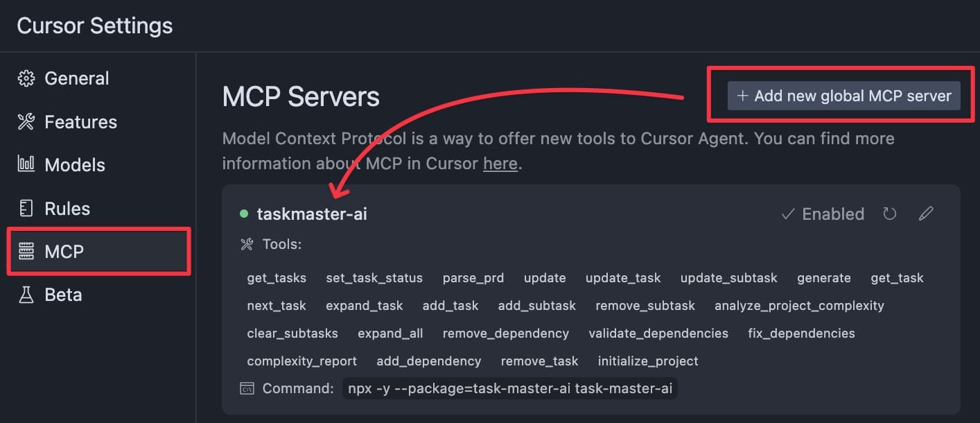Click the remove_dependency tool

pos(506,334)
